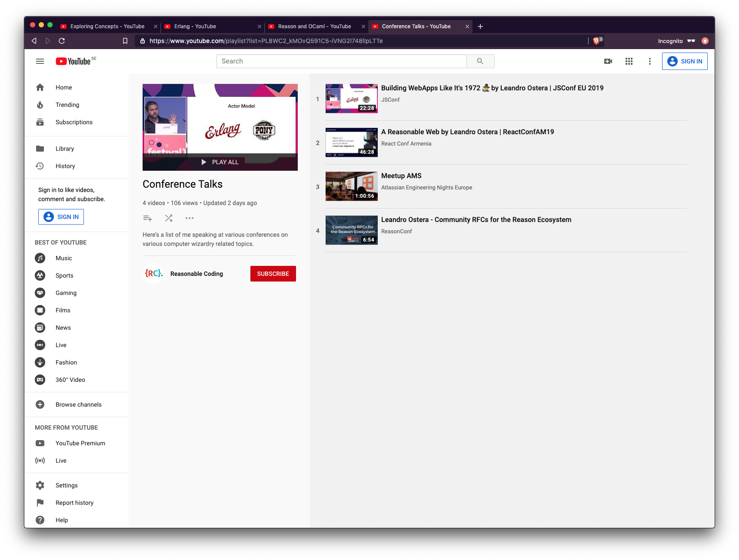Click the Incognito indicator
The image size is (739, 560).
pyautogui.click(x=677, y=41)
